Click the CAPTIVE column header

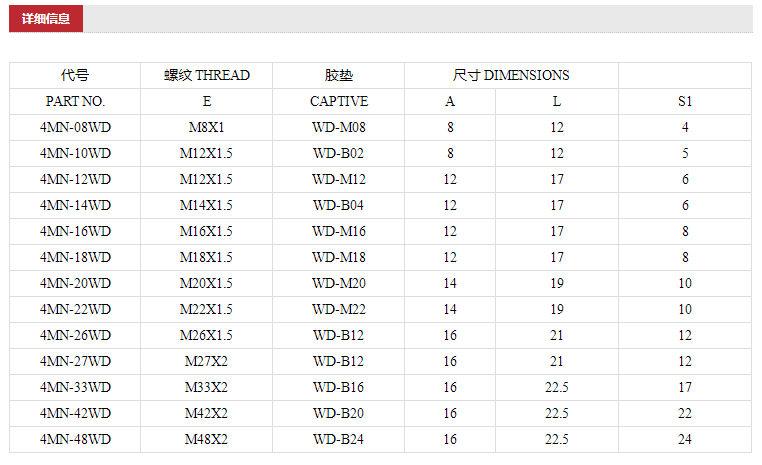click(x=339, y=102)
